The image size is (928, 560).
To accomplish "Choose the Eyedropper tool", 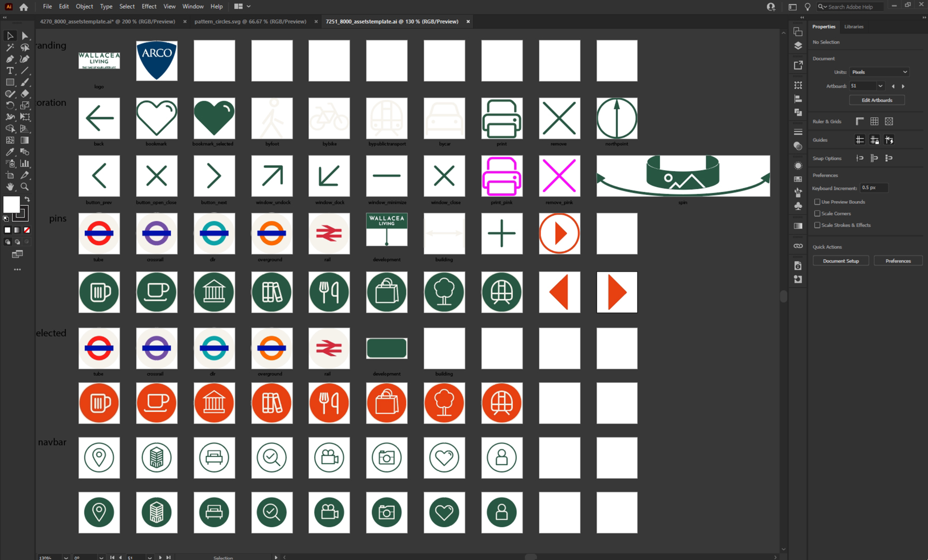I will click(x=10, y=152).
